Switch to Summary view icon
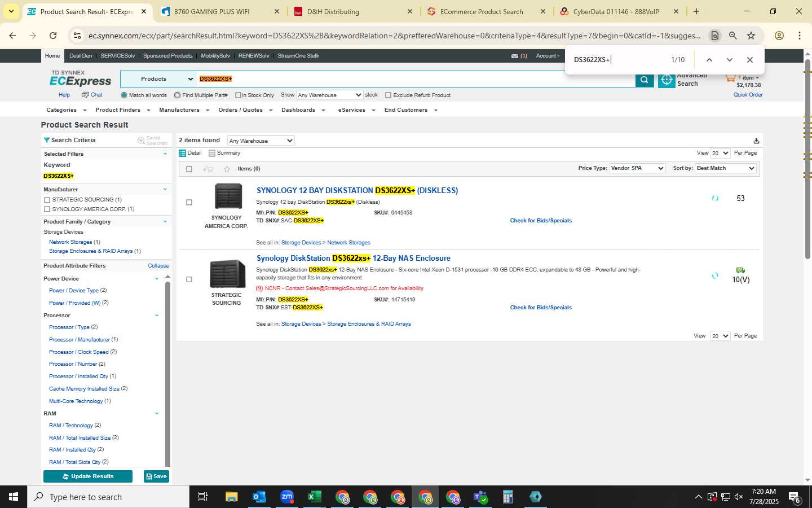Image resolution: width=812 pixels, height=508 pixels. click(x=212, y=153)
